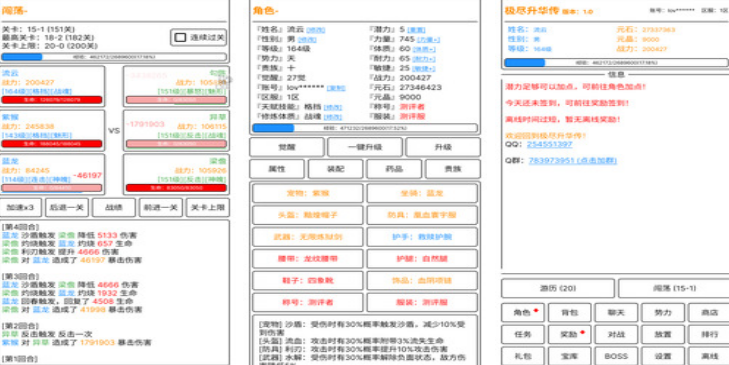This screenshot has height=365, width=729.
Task: Open the 防具 equipment slot
Action: click(422, 215)
